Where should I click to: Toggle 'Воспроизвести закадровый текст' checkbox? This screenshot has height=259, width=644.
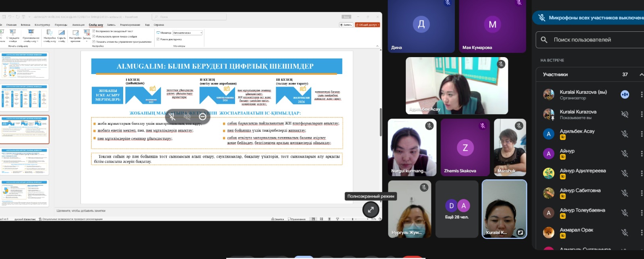[x=94, y=31]
